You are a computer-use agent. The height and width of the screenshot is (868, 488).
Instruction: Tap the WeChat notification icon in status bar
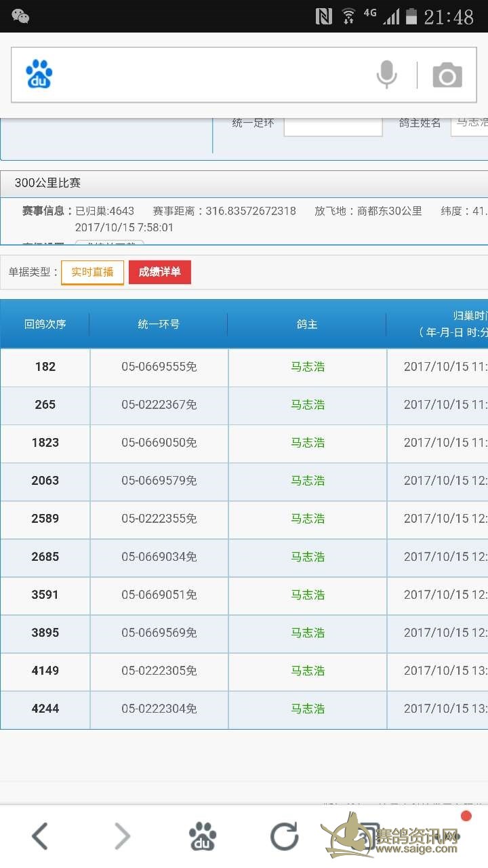20,16
